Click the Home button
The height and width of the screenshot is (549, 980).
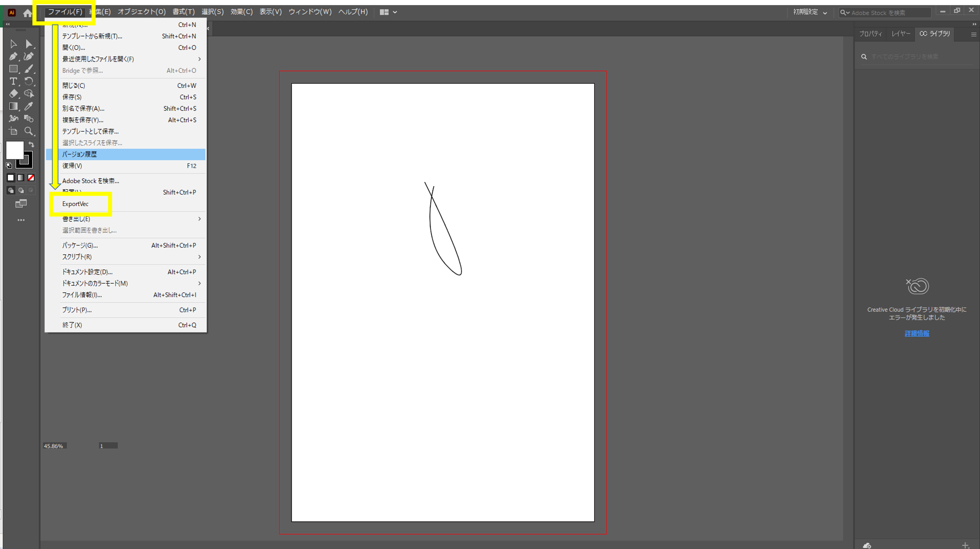pyautogui.click(x=27, y=13)
